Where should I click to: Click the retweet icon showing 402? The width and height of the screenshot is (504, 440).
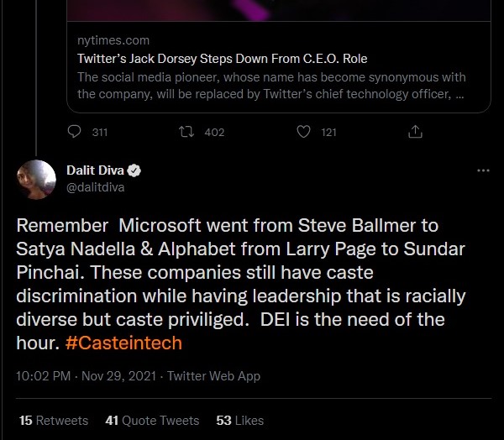(x=187, y=132)
